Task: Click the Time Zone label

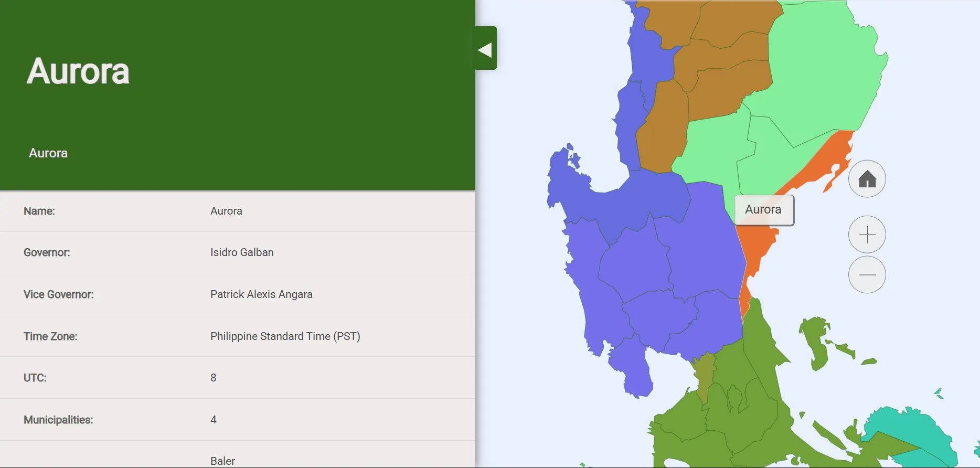Action: [x=50, y=336]
